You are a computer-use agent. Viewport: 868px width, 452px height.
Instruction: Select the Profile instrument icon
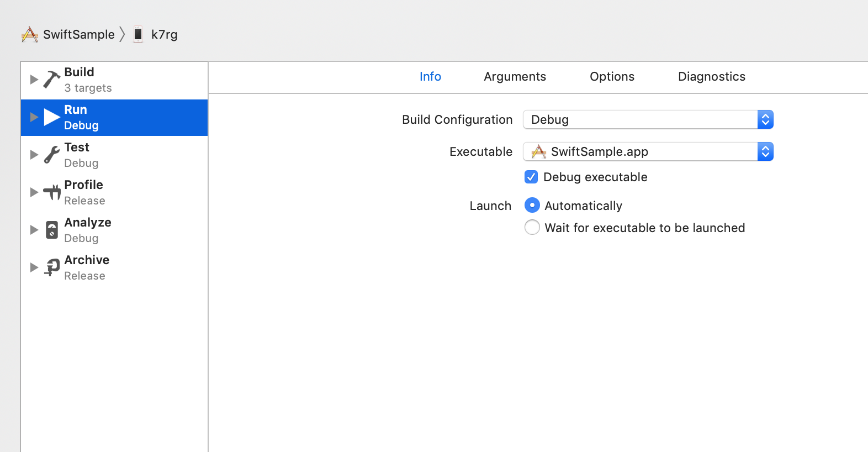point(52,192)
